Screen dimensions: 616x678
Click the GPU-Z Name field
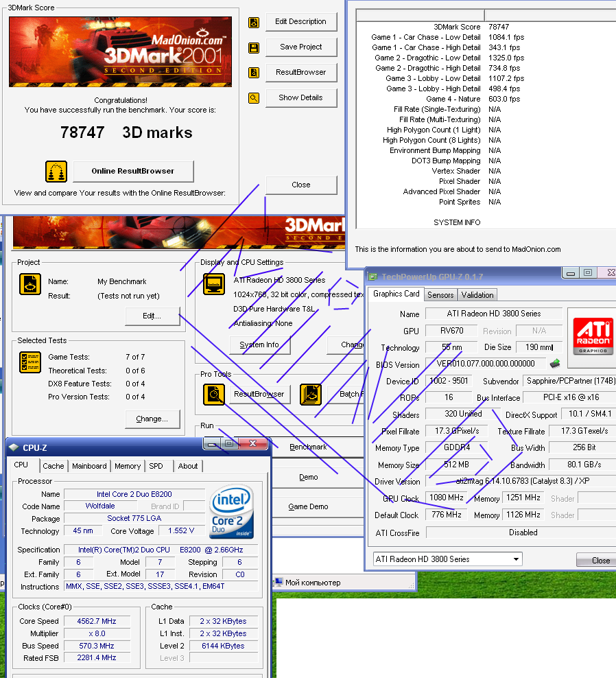(x=494, y=314)
